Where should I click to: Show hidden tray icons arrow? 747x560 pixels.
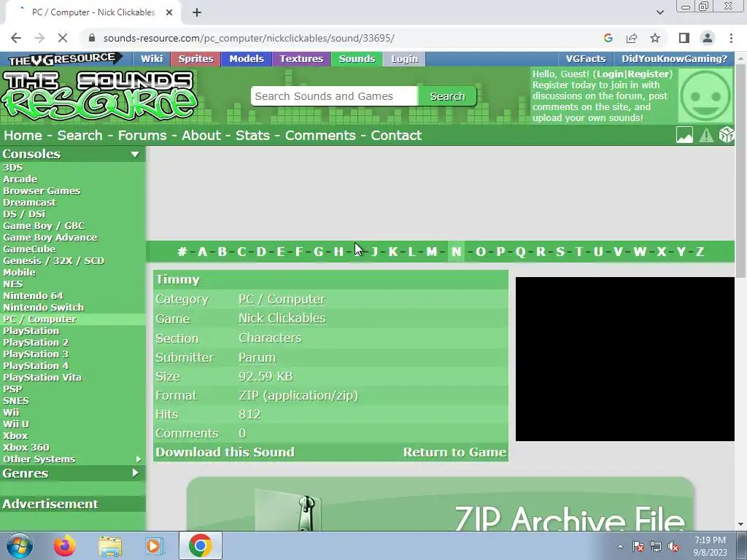[x=620, y=547]
